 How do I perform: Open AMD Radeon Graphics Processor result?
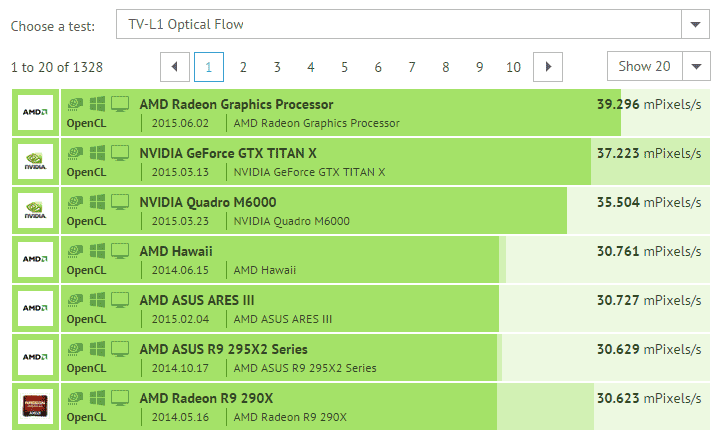click(236, 104)
